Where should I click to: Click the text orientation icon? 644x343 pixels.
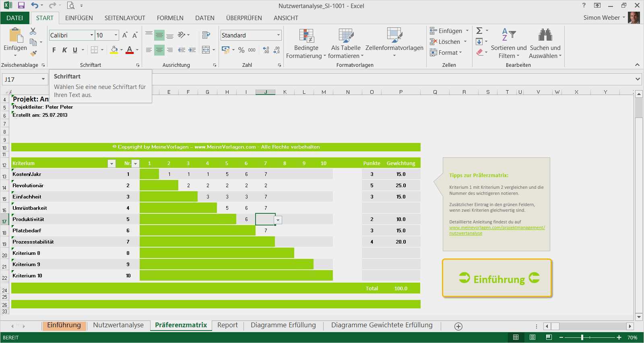(181, 35)
